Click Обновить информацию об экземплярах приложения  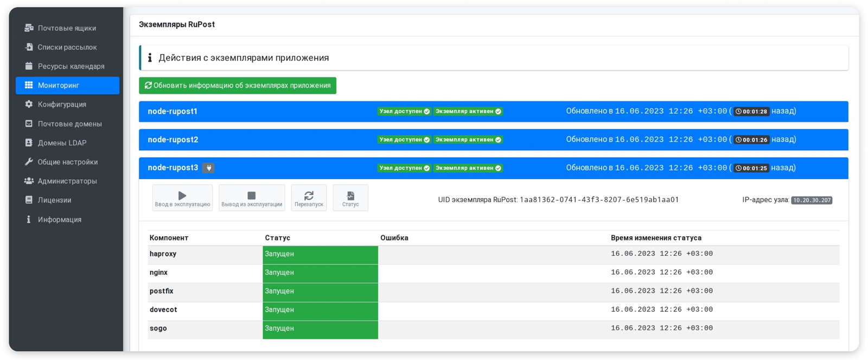click(x=238, y=86)
